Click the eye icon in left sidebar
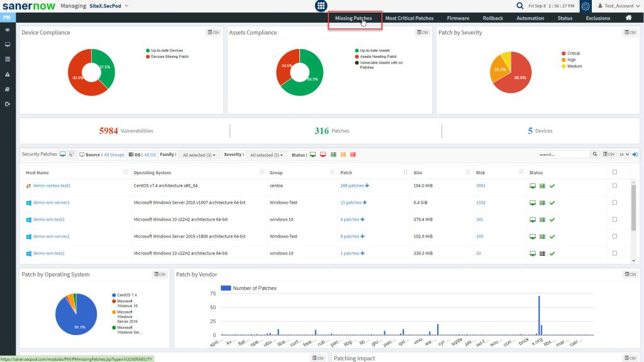The image size is (644, 362). pyautogui.click(x=8, y=30)
